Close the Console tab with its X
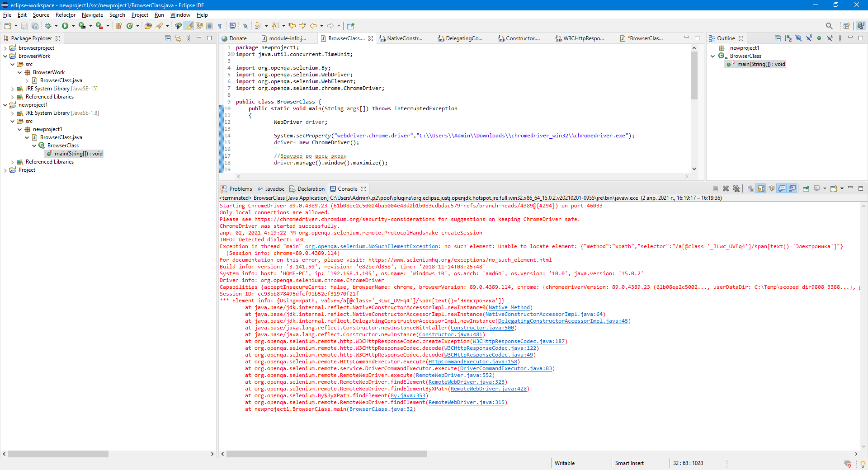Image resolution: width=868 pixels, height=470 pixels. click(x=363, y=189)
